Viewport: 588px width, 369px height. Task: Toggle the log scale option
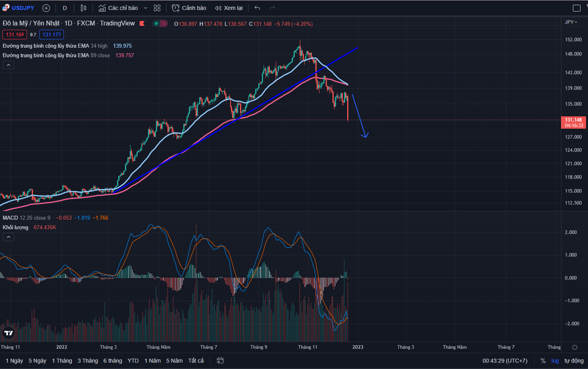pos(555,361)
